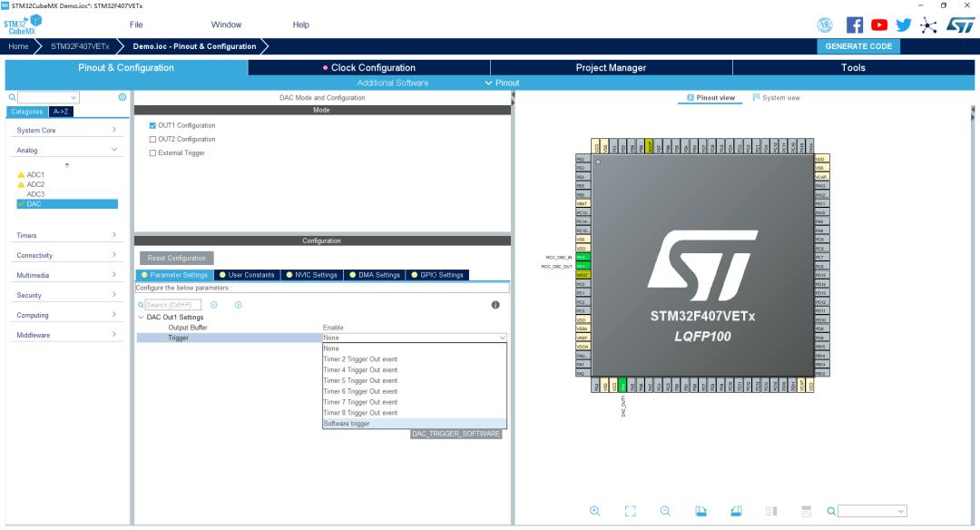This screenshot has height=530, width=980.
Task: Click the Reset Configuration button
Action: 177,258
